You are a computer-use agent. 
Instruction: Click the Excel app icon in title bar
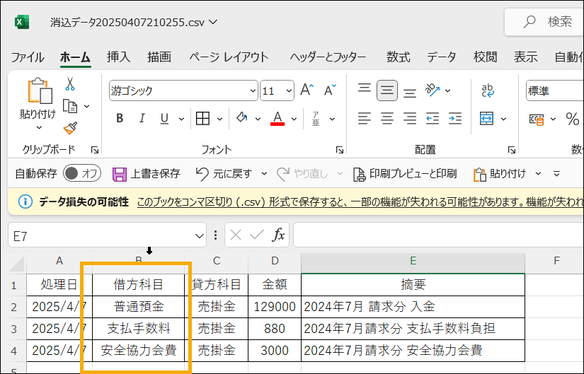(x=21, y=22)
